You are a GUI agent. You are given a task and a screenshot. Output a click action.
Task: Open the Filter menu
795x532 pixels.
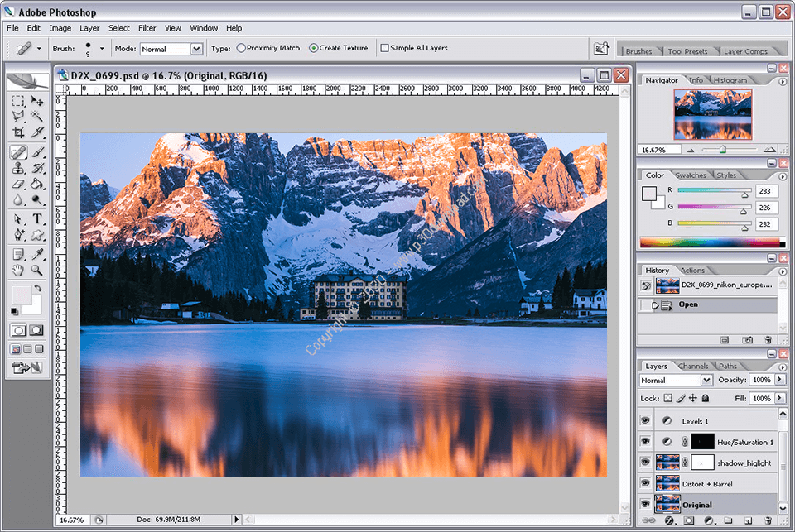tap(147, 27)
